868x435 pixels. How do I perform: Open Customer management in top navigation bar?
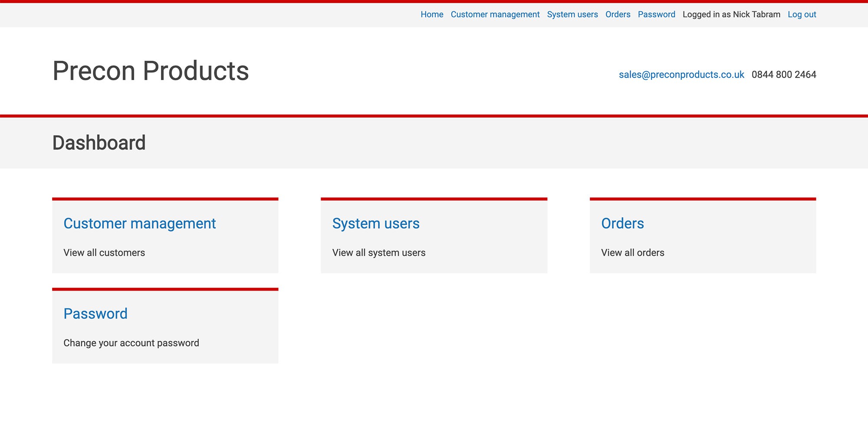tap(495, 14)
